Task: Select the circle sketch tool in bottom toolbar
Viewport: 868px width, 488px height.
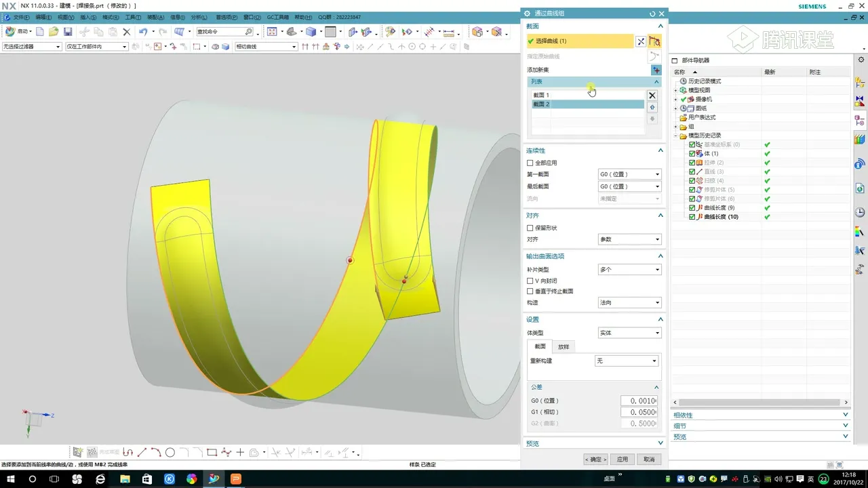Action: pos(170,453)
